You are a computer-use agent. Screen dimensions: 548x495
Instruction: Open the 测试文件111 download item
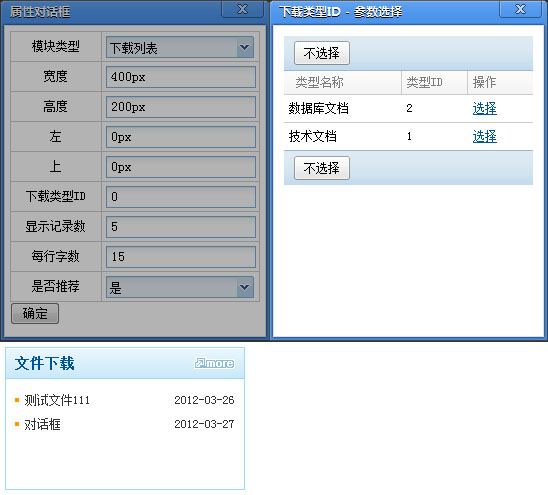pyautogui.click(x=57, y=400)
